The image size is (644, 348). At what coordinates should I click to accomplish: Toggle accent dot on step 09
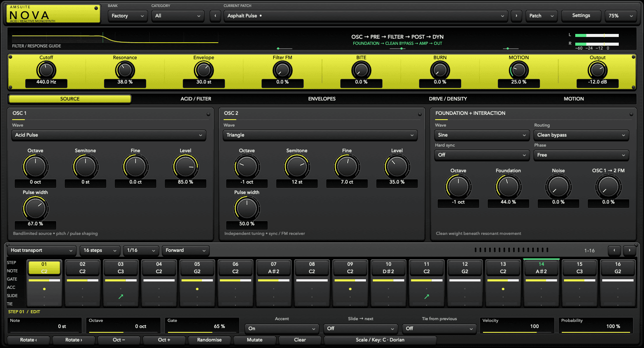[350, 289]
